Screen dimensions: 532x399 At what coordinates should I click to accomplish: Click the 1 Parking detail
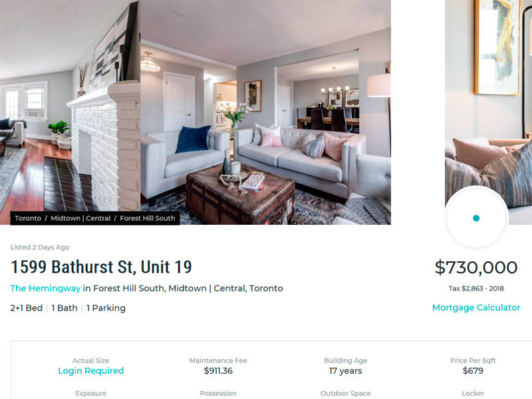point(106,308)
